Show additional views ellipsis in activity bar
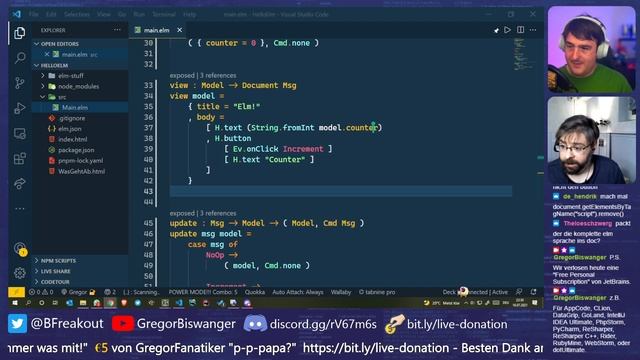 (x=20, y=209)
